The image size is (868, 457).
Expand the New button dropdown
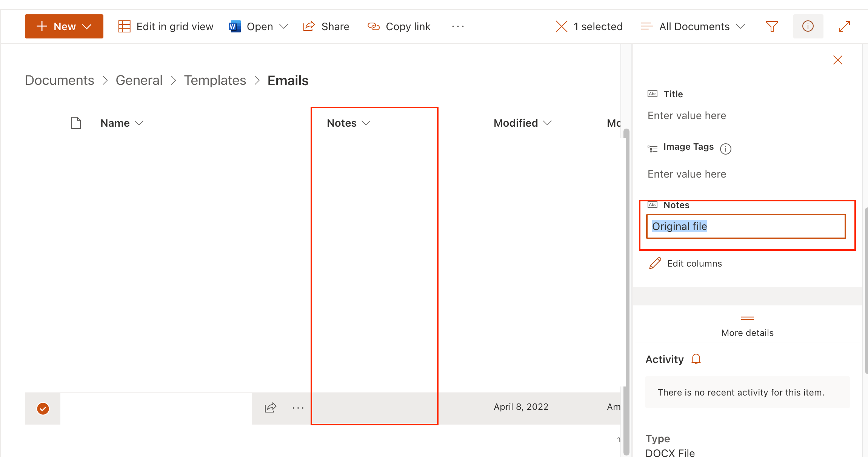(x=87, y=26)
